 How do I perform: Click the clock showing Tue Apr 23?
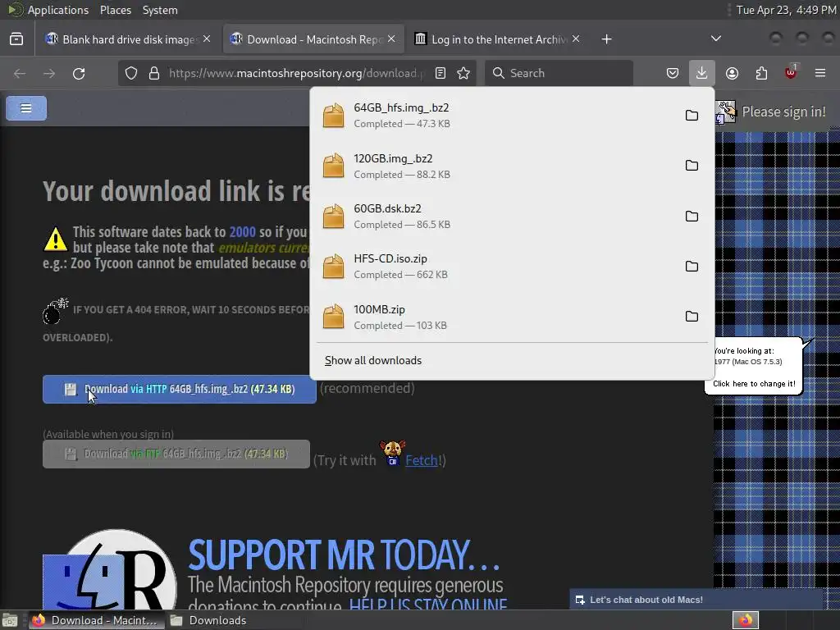pyautogui.click(x=786, y=10)
